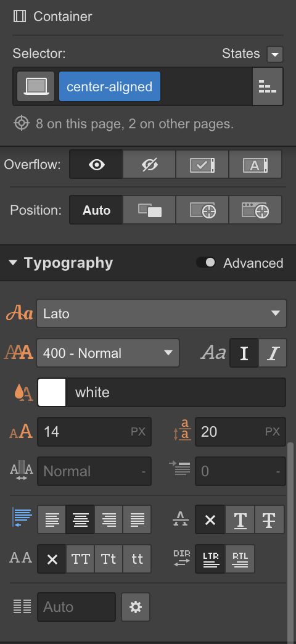Open the 400 - Normal weight dropdown
The image size is (296, 644).
click(108, 353)
